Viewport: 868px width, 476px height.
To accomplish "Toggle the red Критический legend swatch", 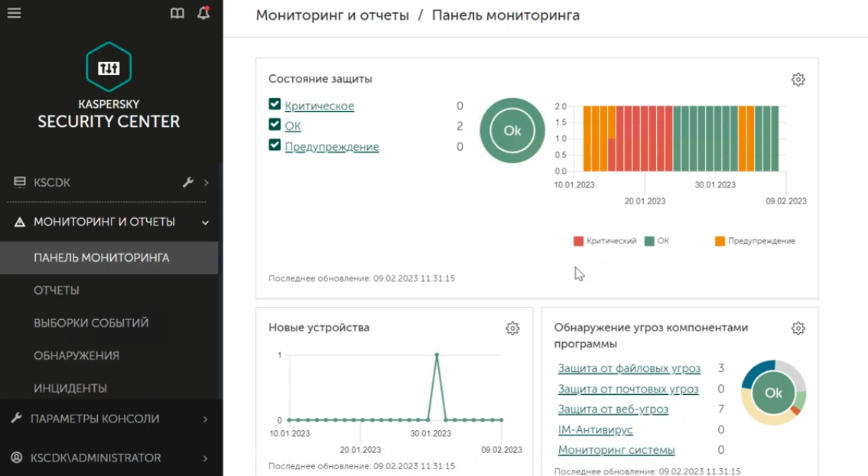I will click(x=578, y=241).
